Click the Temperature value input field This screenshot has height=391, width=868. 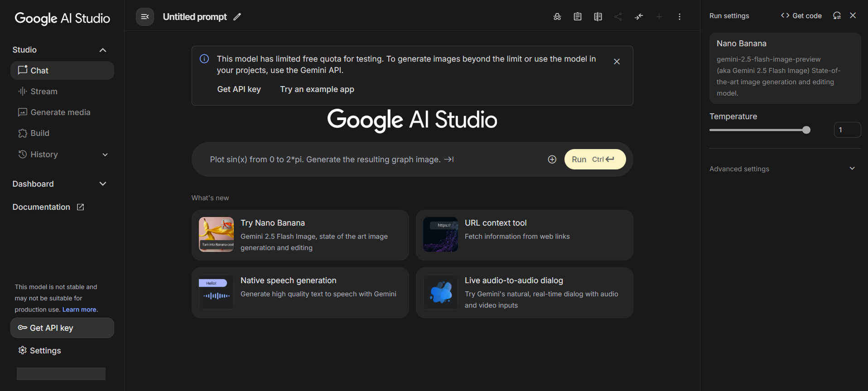[847, 130]
